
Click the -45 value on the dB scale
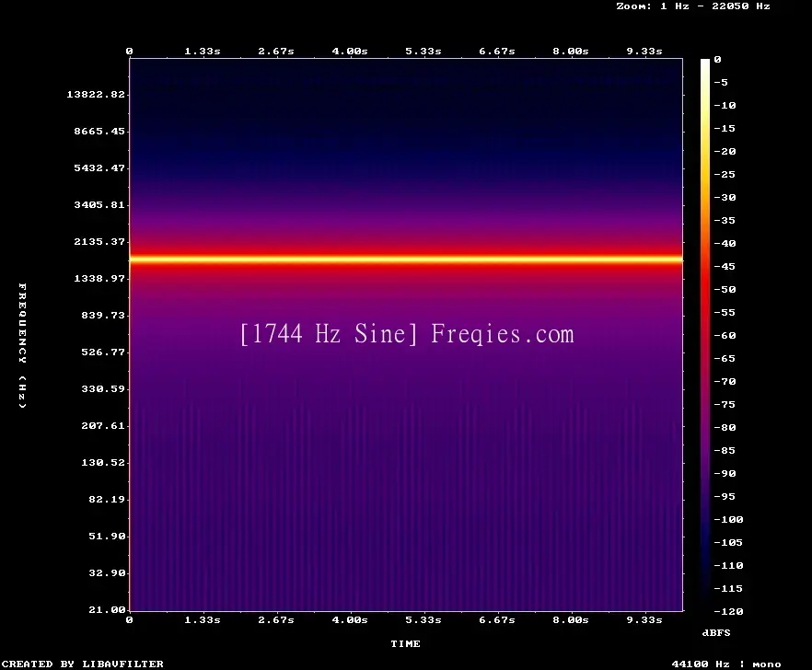tap(725, 266)
